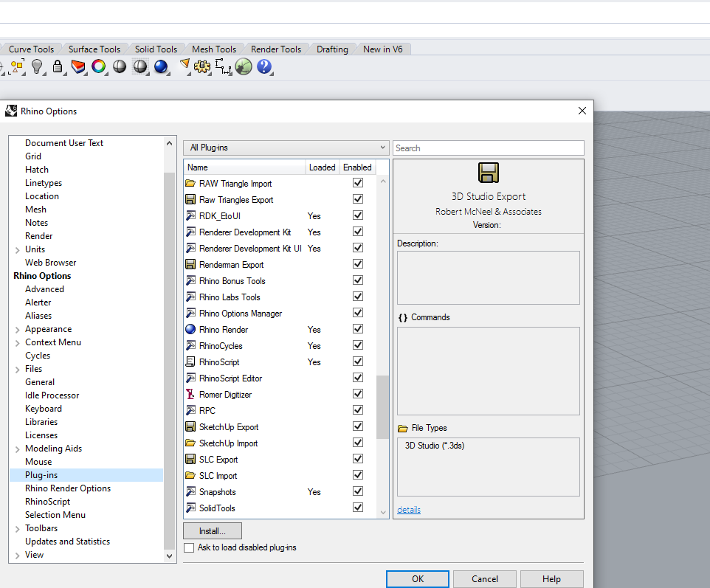Screen dimensions: 710x588
Task: Toggle Enabled checkbox for RhinoCycles
Action: point(358,345)
